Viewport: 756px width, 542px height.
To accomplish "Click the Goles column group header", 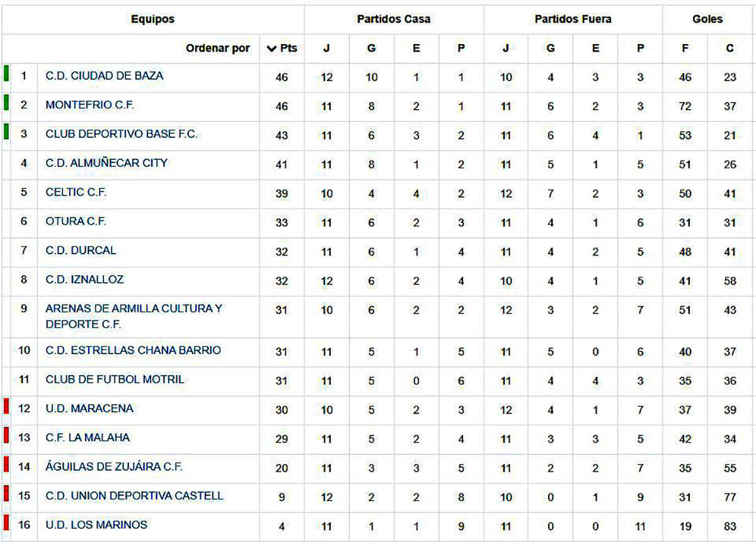I will [707, 19].
